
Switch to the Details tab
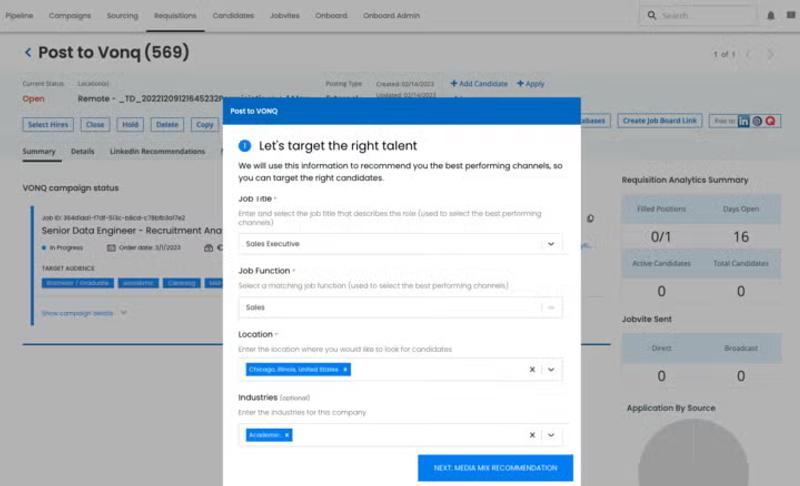[83, 151]
